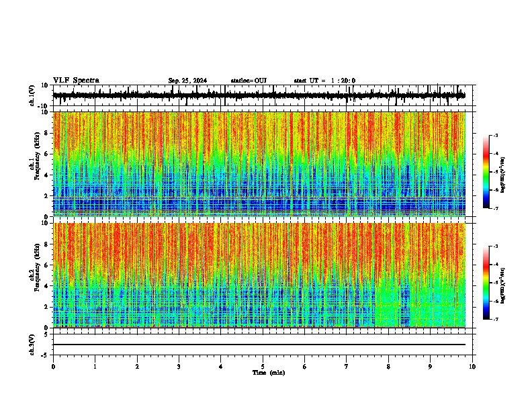The height and width of the screenshot is (411, 532).
Task: Click the "station=OUI" header label
Action: click(x=249, y=81)
